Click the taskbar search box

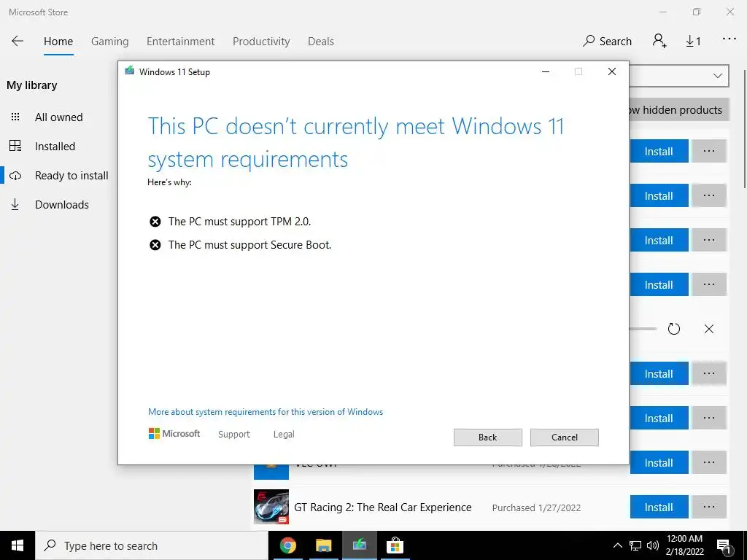pyautogui.click(x=152, y=545)
